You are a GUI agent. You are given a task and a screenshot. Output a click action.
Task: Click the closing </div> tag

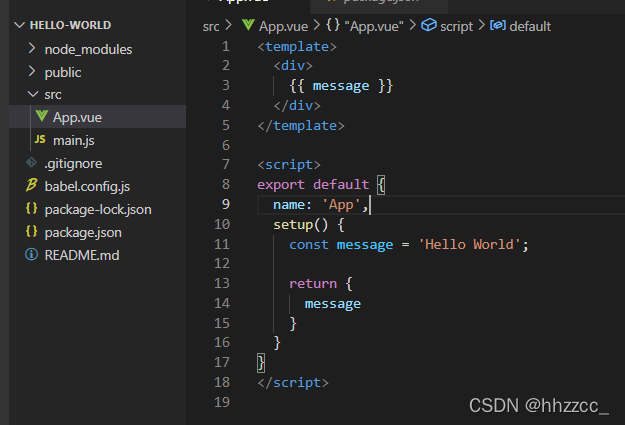297,106
